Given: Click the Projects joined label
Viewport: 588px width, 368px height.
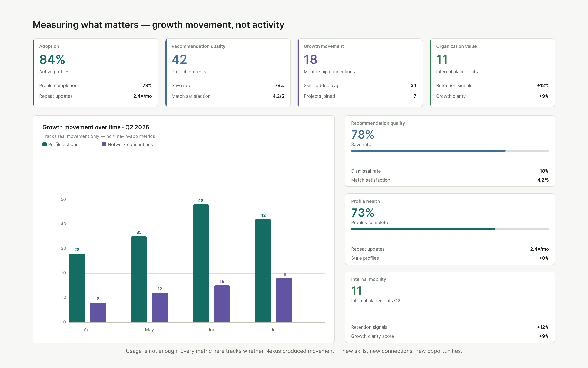Looking at the screenshot, I should (319, 96).
